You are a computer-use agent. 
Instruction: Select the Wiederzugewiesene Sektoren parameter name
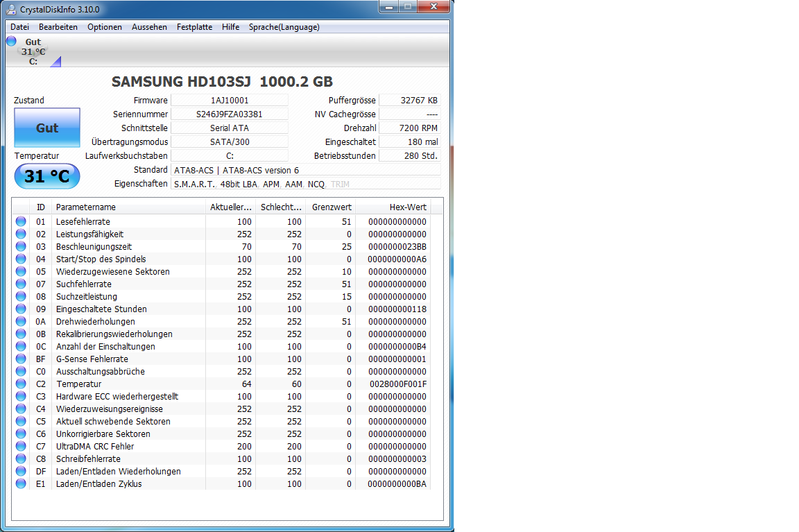[112, 272]
